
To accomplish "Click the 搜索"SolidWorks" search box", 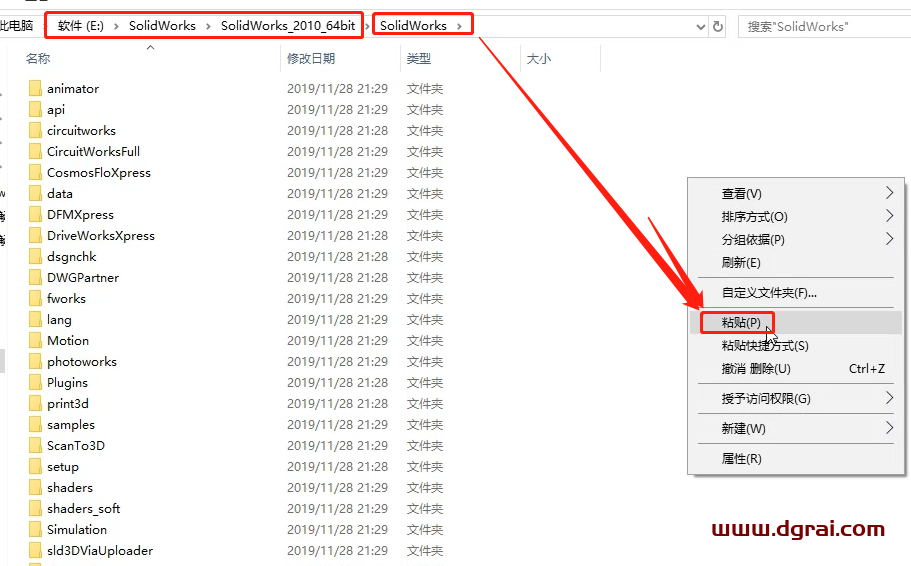I will [824, 27].
